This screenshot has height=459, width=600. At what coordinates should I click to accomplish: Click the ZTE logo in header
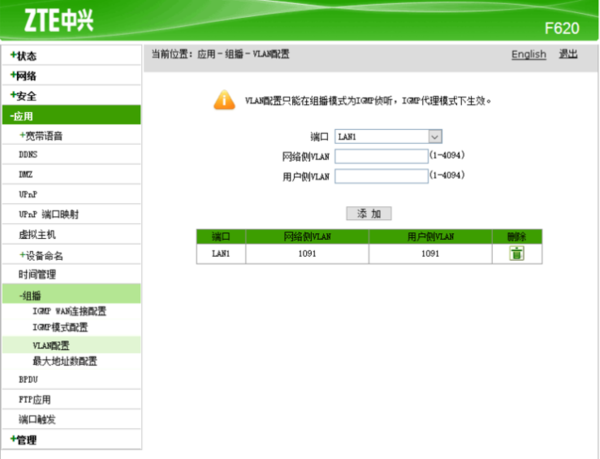50,18
